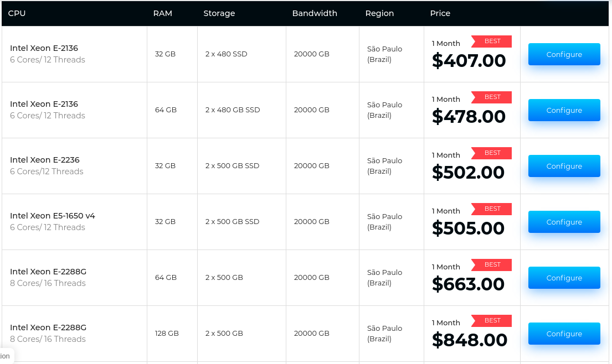Click the Bandwidth column header
Screen dimensions: 612x364
pyautogui.click(x=315, y=13)
